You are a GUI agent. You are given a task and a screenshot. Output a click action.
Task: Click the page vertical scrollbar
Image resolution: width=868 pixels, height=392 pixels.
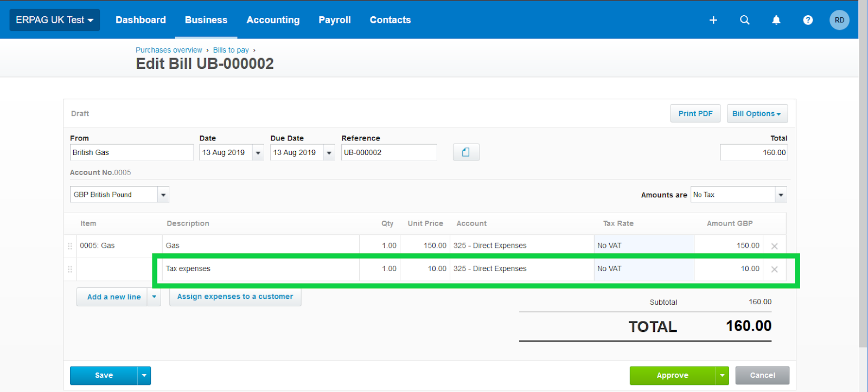click(863, 173)
